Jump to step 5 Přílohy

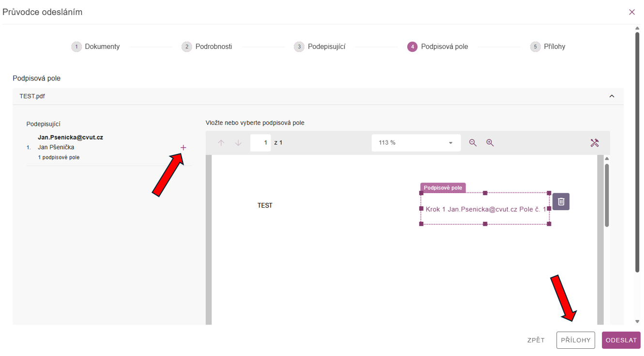click(x=548, y=47)
